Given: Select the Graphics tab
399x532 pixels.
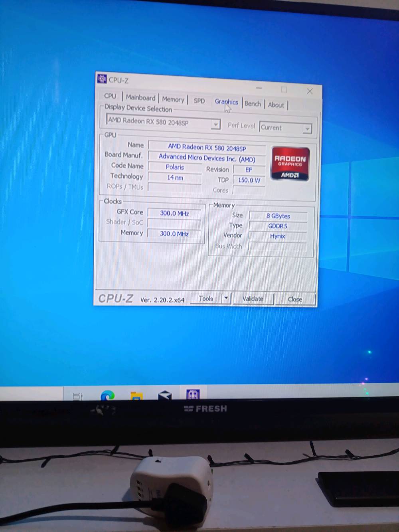Looking at the screenshot, I should (226, 102).
